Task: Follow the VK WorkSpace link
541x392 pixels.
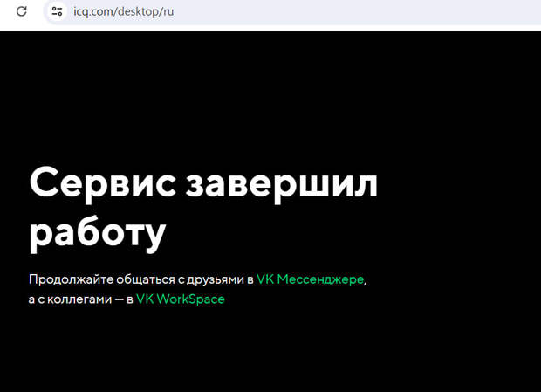Action: tap(181, 299)
